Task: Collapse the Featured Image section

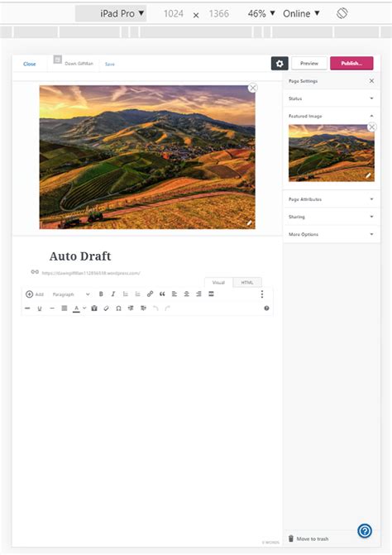Action: pos(332,116)
